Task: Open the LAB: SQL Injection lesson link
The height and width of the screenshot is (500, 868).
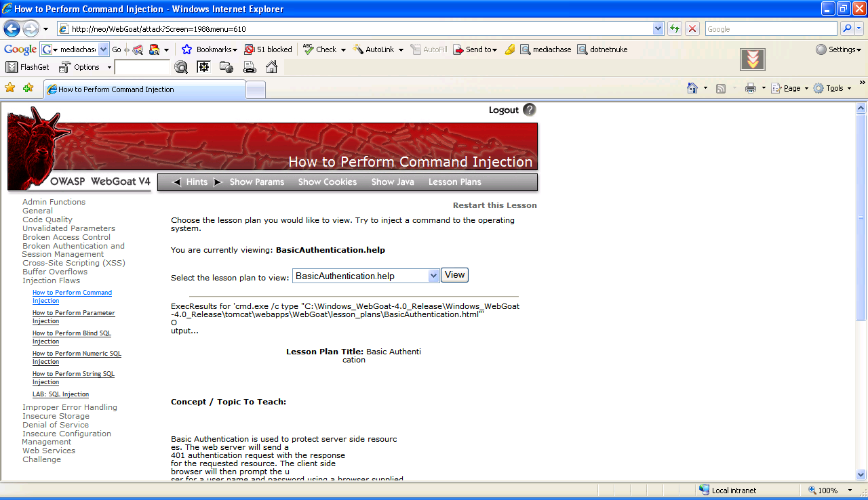Action: [x=60, y=394]
